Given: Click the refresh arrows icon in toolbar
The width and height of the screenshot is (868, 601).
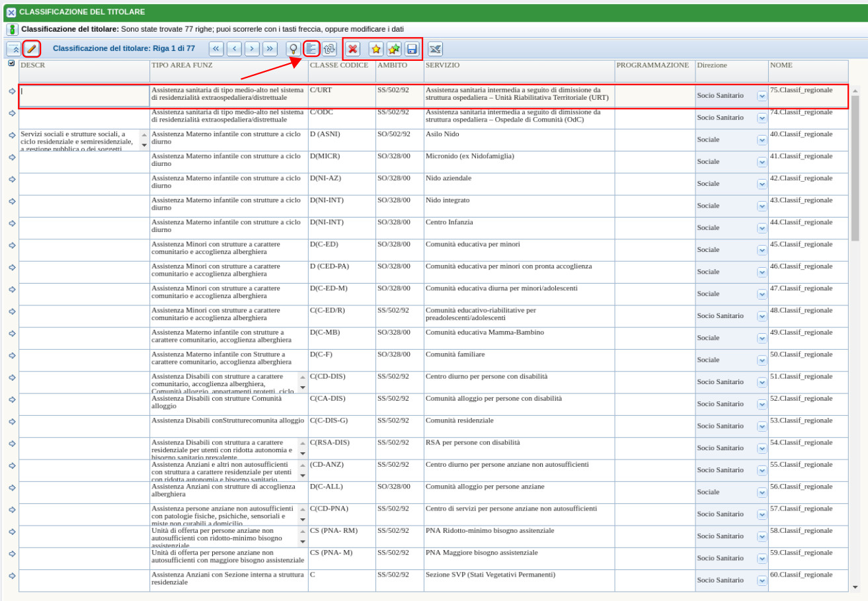Looking at the screenshot, I should [329, 49].
